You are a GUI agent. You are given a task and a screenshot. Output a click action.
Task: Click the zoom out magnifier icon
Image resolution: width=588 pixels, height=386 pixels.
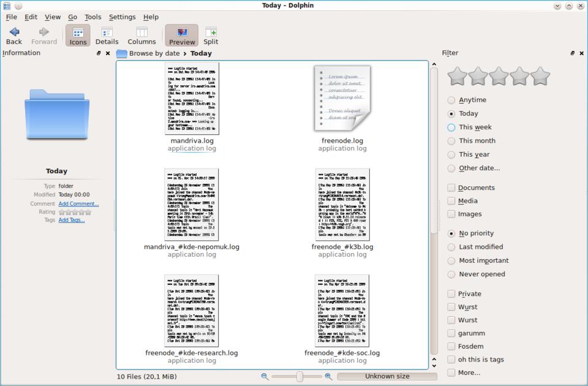(x=265, y=377)
